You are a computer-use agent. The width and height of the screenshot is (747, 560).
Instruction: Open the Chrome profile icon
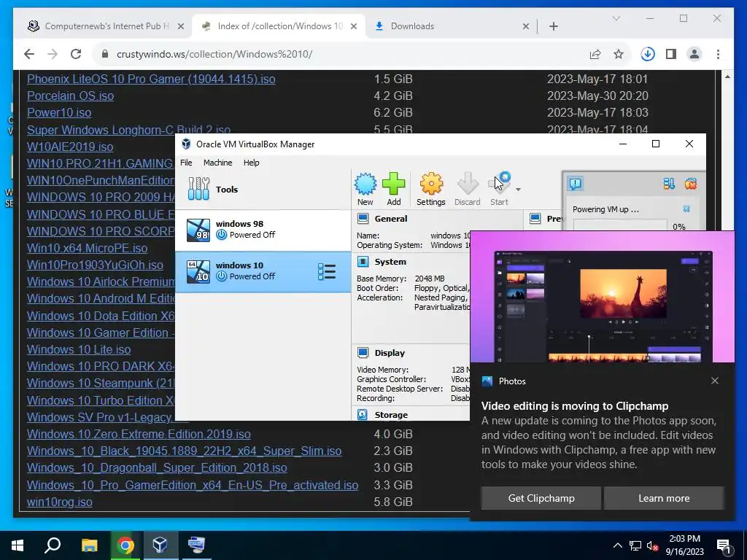pos(694,54)
